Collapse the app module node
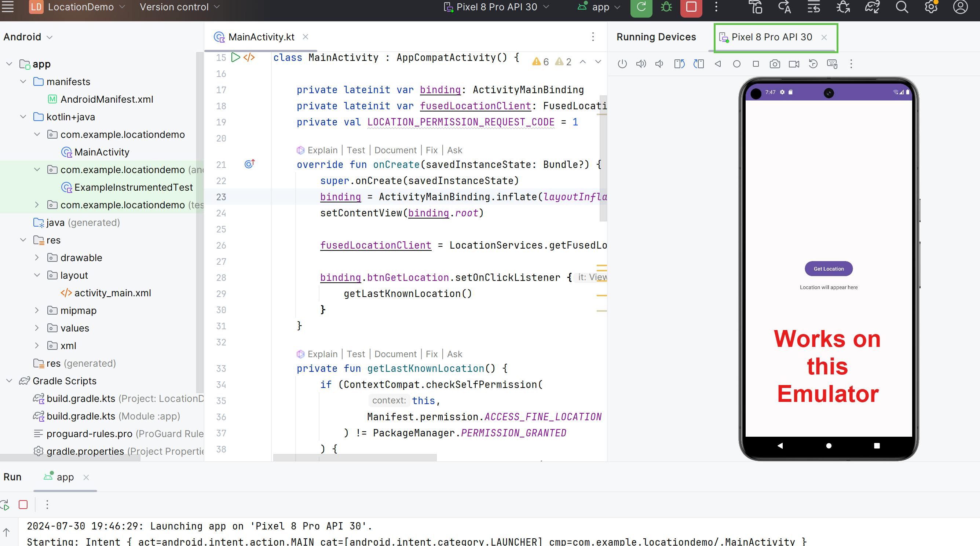Viewport: 980px width, 546px height. click(x=10, y=64)
